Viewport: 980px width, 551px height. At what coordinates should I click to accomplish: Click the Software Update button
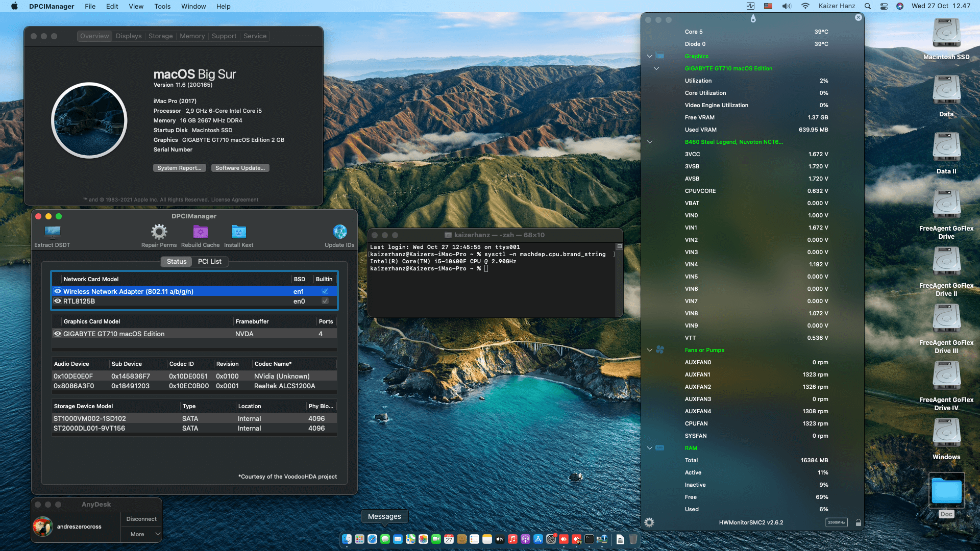coord(240,168)
